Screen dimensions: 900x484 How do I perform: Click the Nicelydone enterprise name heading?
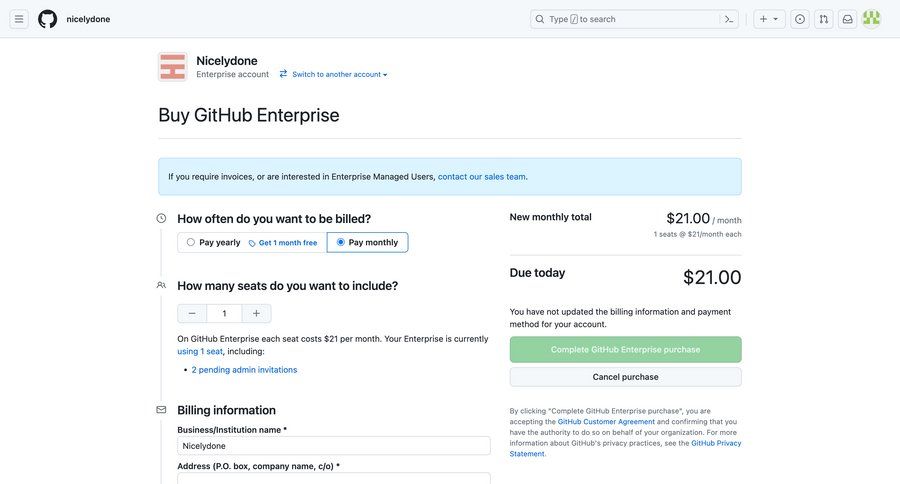coord(227,61)
